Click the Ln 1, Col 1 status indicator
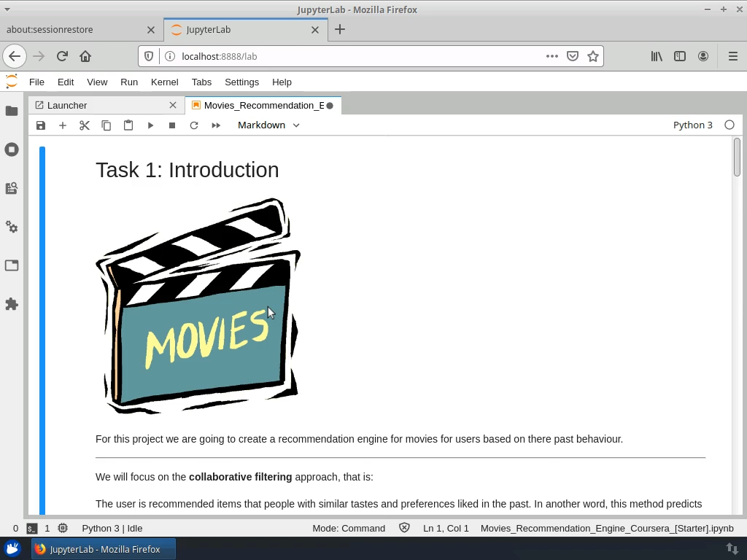The image size is (747, 560). point(446,528)
